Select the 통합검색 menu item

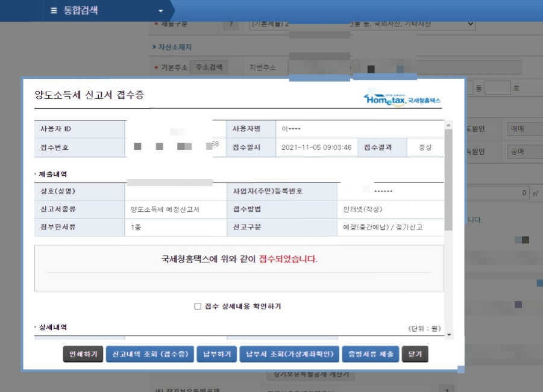(x=80, y=10)
